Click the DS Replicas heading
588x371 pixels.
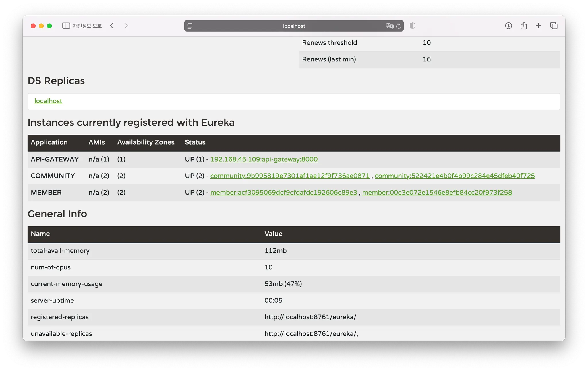56,81
